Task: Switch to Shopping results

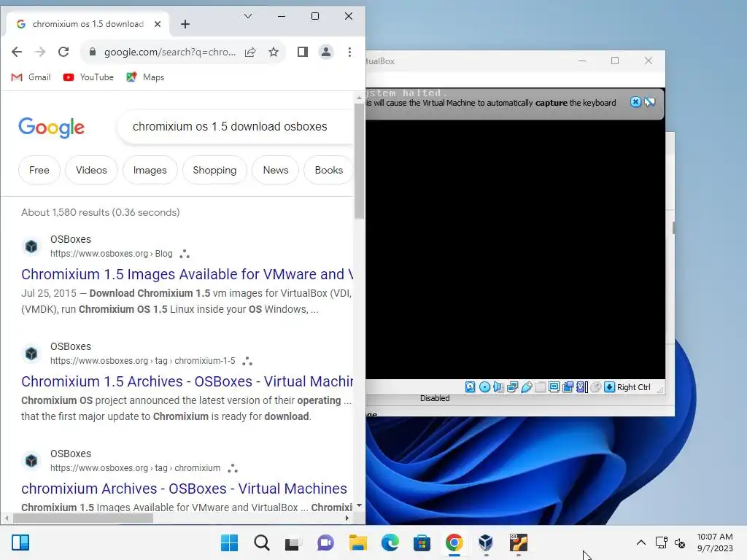Action: coord(214,170)
